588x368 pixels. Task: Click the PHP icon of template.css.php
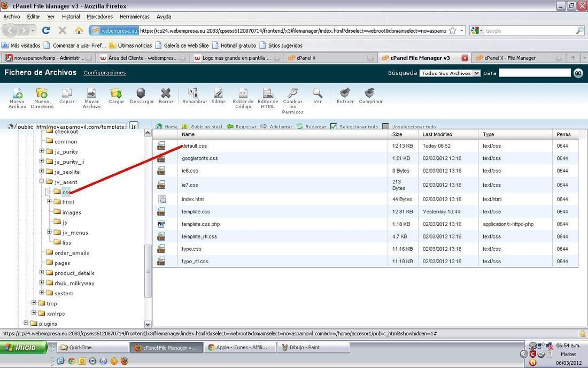[x=161, y=224]
